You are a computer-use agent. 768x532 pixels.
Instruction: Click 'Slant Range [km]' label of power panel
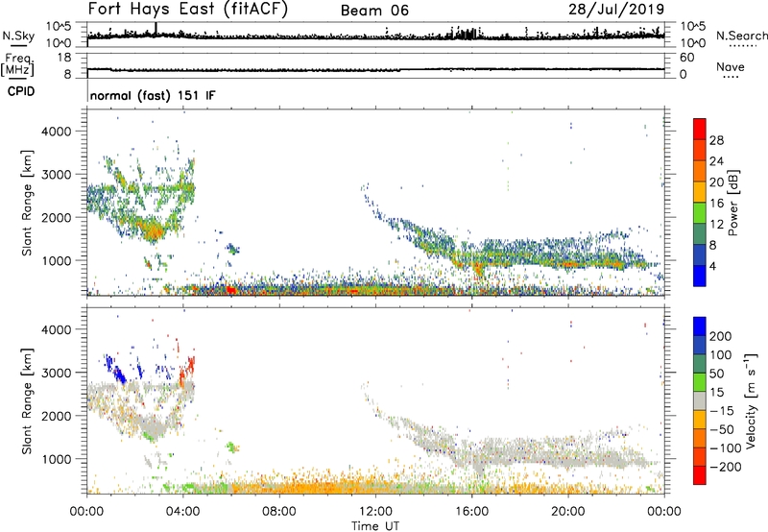tap(27, 203)
